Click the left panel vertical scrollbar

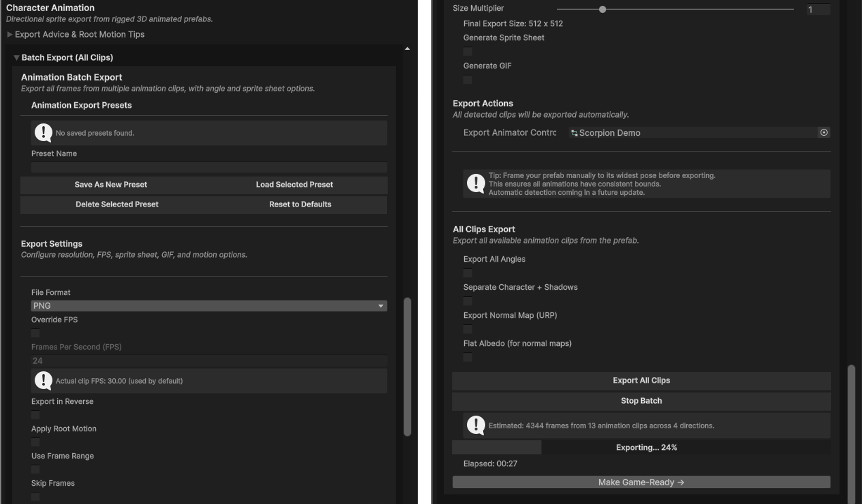coord(407,367)
